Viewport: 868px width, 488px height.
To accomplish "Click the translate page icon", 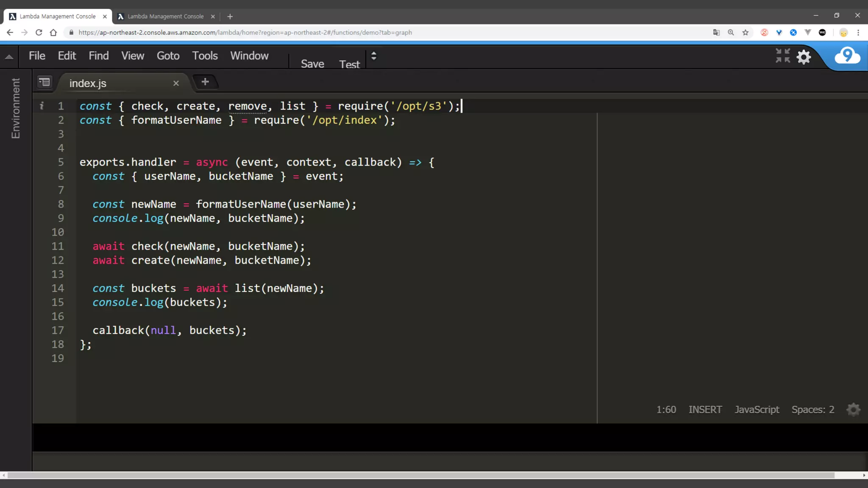I will [x=716, y=33].
